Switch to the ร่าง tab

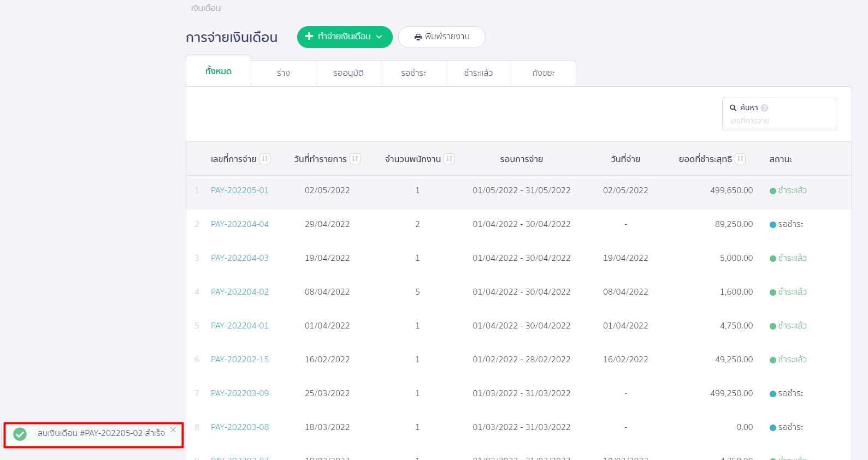(x=283, y=73)
